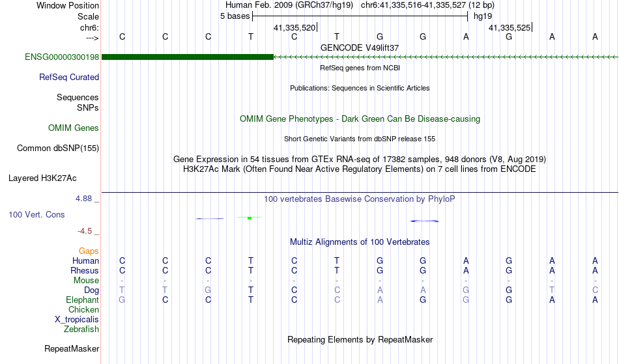Click the Chicken species label
The height and width of the screenshot is (364, 619).
(83, 309)
